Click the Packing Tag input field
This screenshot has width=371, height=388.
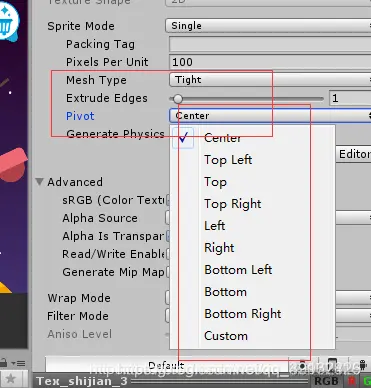point(270,44)
